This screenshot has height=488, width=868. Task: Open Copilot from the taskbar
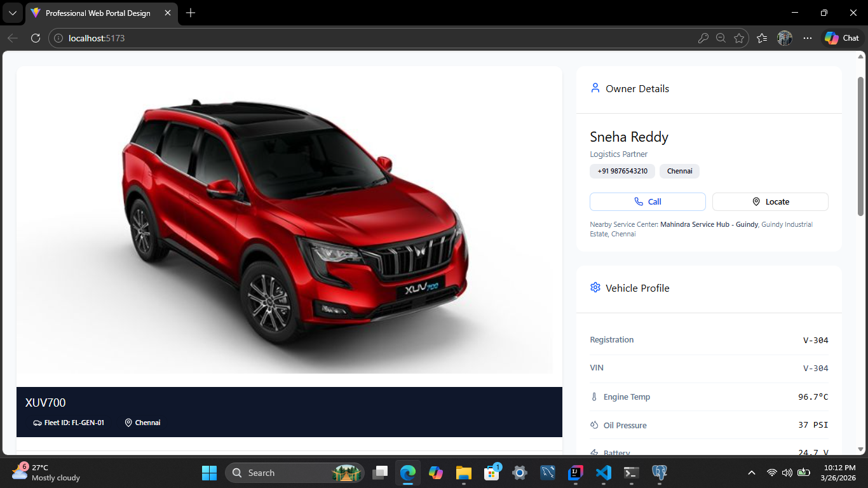click(435, 473)
